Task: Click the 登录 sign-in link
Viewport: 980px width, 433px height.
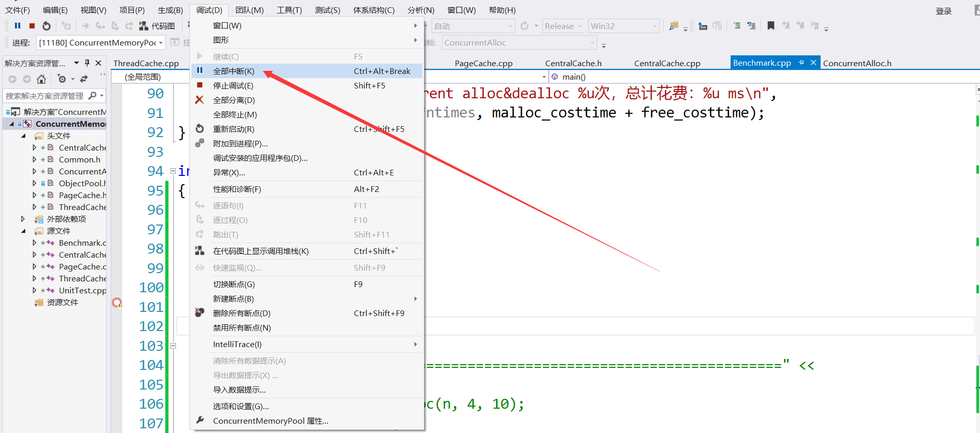Action: [x=944, y=11]
